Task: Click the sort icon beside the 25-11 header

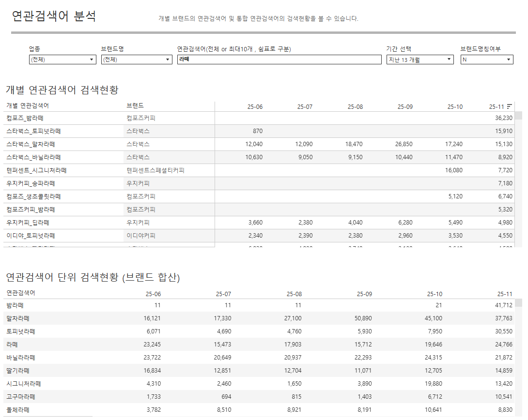Action: click(x=510, y=106)
